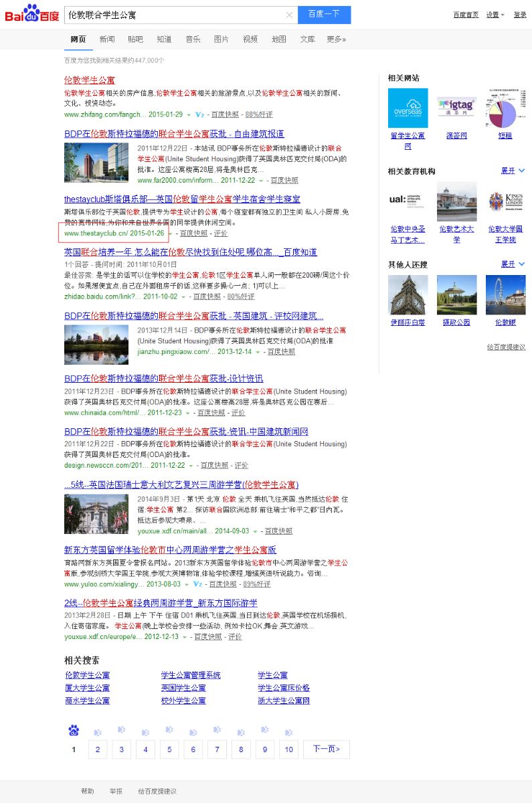Click the Baidu logo
This screenshot has height=803, width=532.
tap(32, 13)
